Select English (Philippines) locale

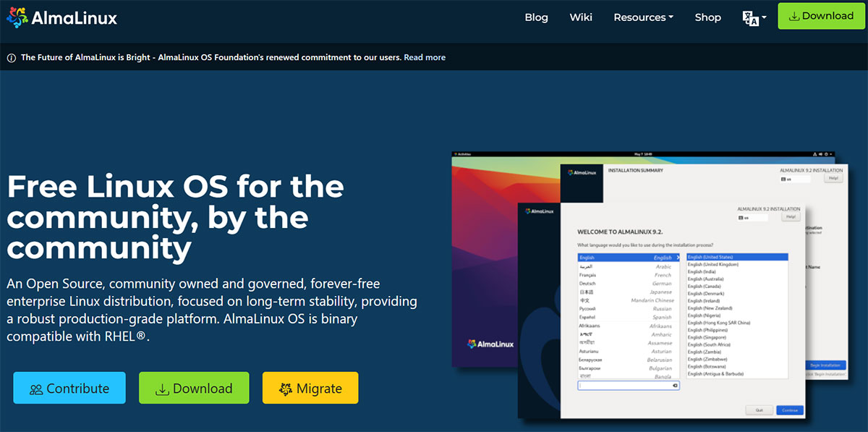coord(737,330)
